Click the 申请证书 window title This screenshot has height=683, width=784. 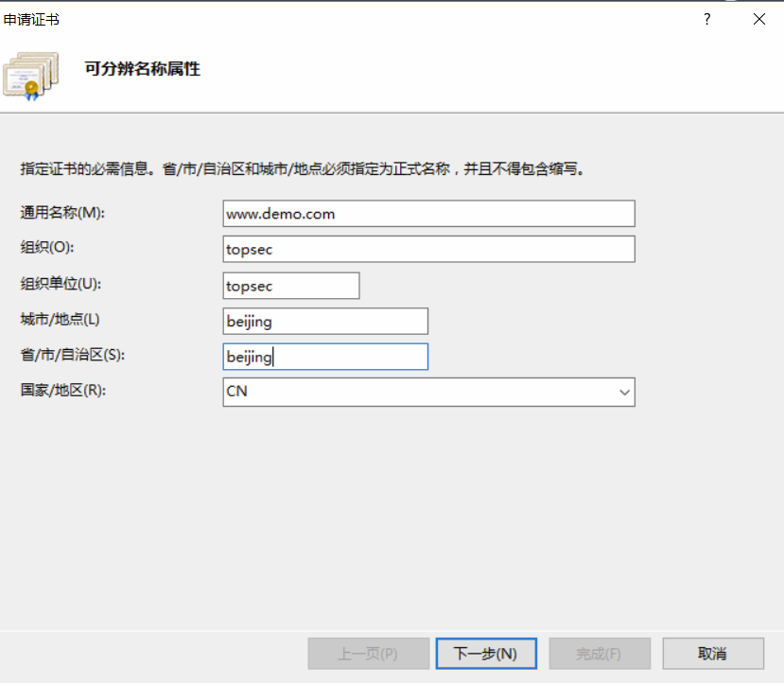point(31,20)
